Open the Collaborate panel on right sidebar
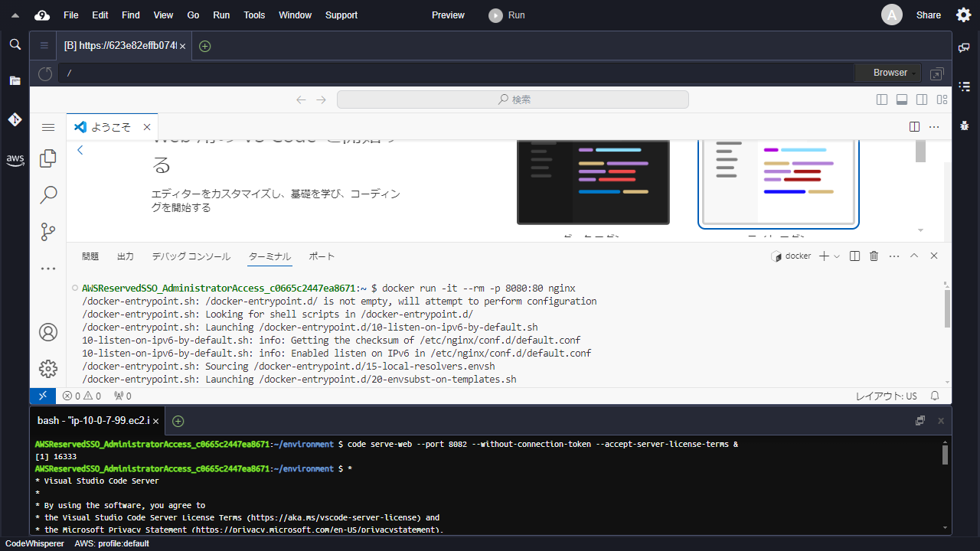Image resolution: width=980 pixels, height=551 pixels. 965,47
